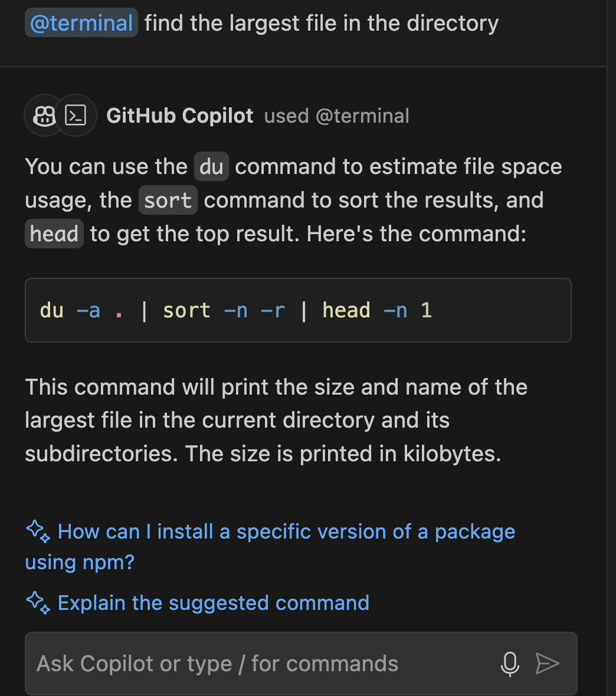Click the used @terminal text
Viewport: 616px width, 696px height.
[337, 116]
